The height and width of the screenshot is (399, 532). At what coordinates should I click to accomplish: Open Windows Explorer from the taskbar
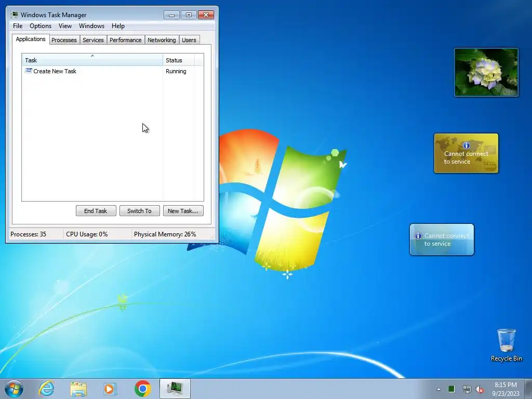coord(78,389)
